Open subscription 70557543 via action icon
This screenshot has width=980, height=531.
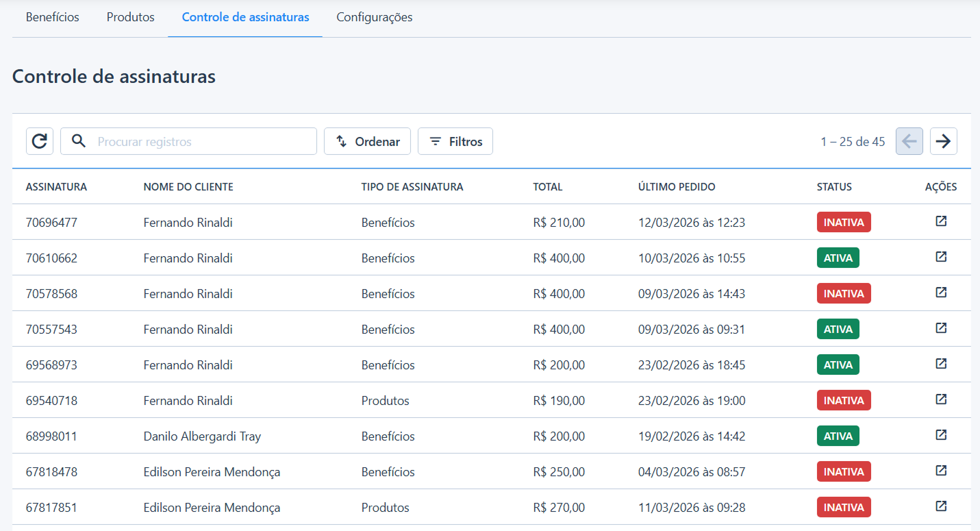tap(941, 328)
